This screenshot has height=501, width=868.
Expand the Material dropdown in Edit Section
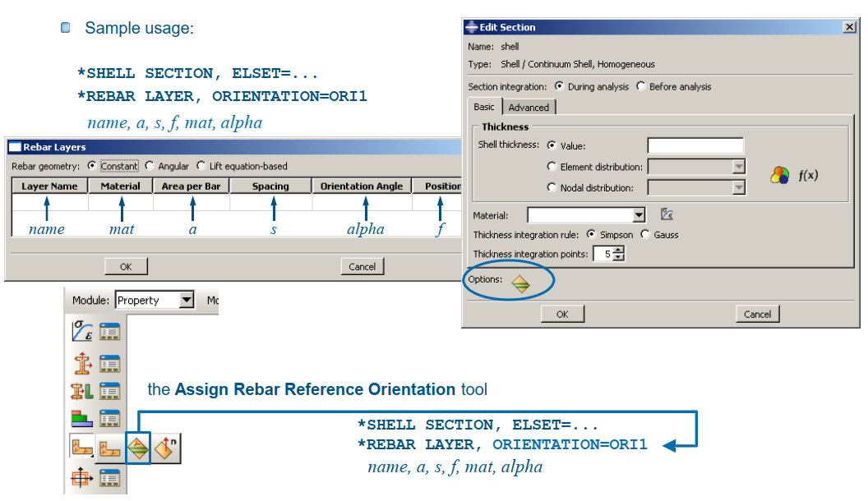tap(639, 215)
